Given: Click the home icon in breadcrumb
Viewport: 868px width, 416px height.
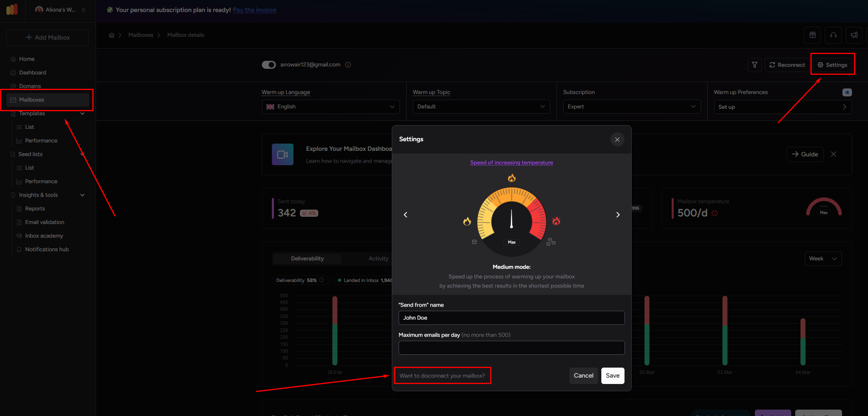Looking at the screenshot, I should click(x=112, y=35).
